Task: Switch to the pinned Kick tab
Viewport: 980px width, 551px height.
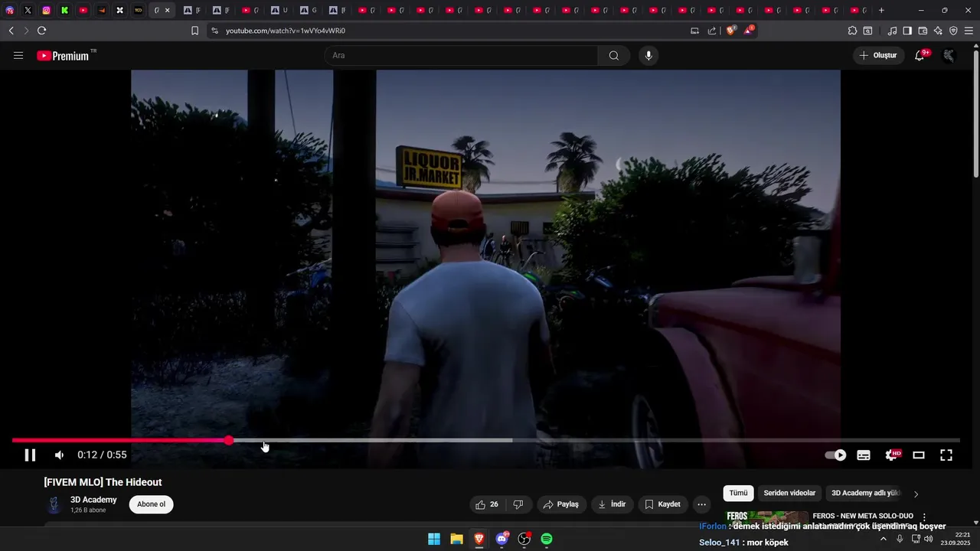Action: (x=64, y=11)
